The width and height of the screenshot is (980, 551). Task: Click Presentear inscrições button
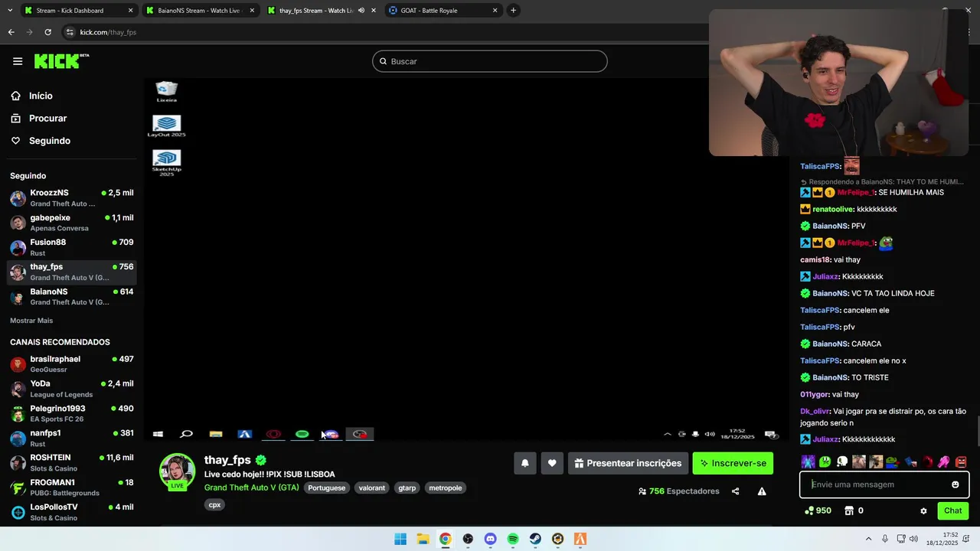point(627,463)
